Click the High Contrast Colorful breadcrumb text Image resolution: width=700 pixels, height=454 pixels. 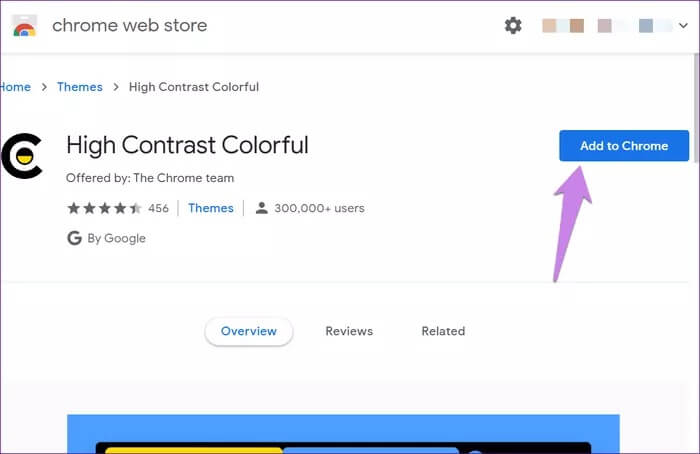(194, 87)
